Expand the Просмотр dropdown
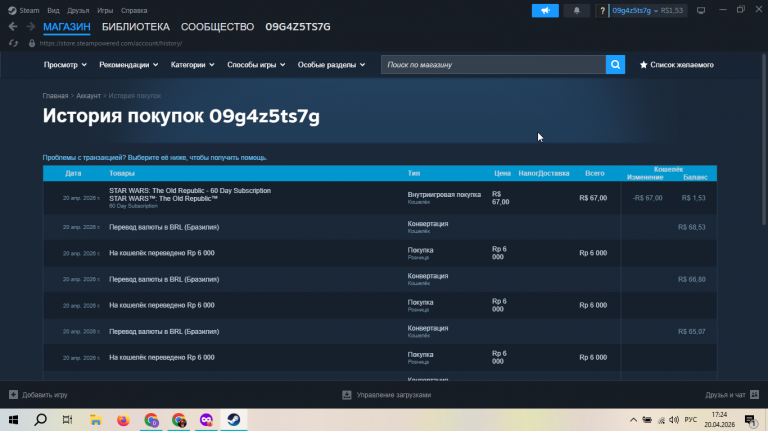768x431 pixels. tap(65, 65)
